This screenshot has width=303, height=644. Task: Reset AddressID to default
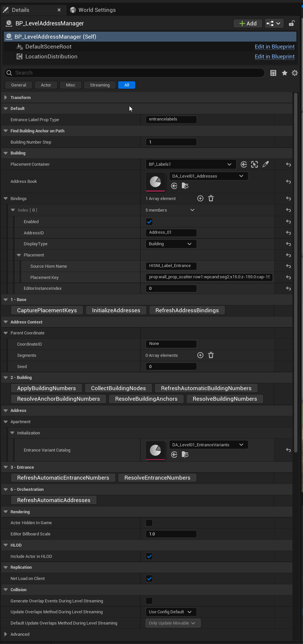coord(288,233)
